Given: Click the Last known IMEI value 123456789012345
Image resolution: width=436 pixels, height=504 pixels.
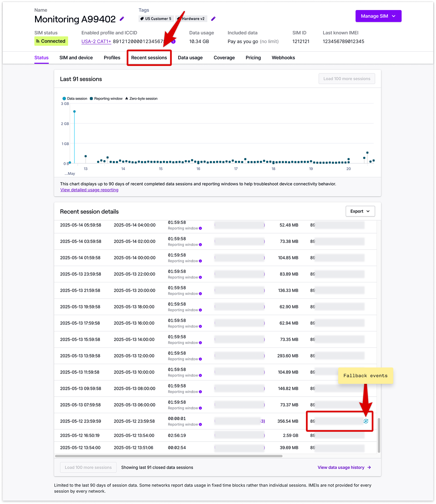Looking at the screenshot, I should tap(344, 41).
